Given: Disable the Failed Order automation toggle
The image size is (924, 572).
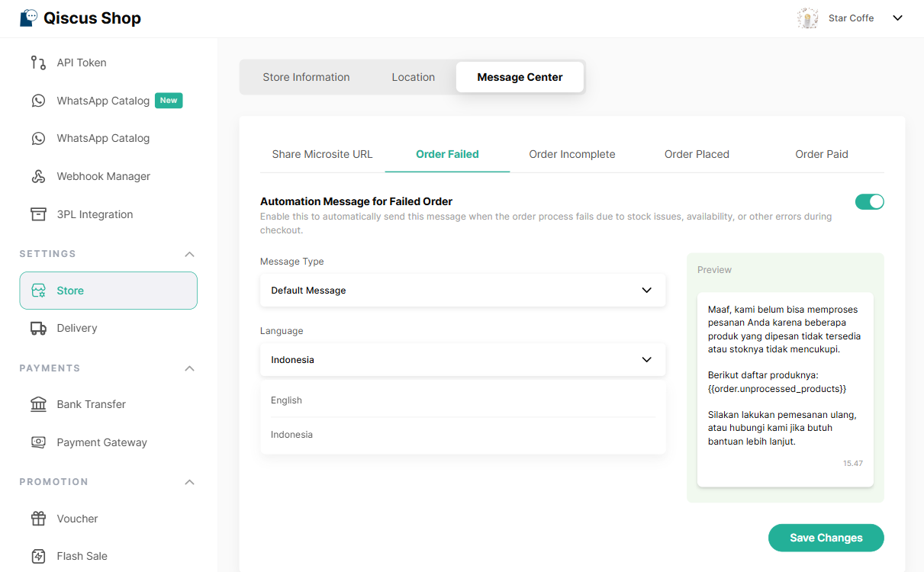Looking at the screenshot, I should click(869, 202).
